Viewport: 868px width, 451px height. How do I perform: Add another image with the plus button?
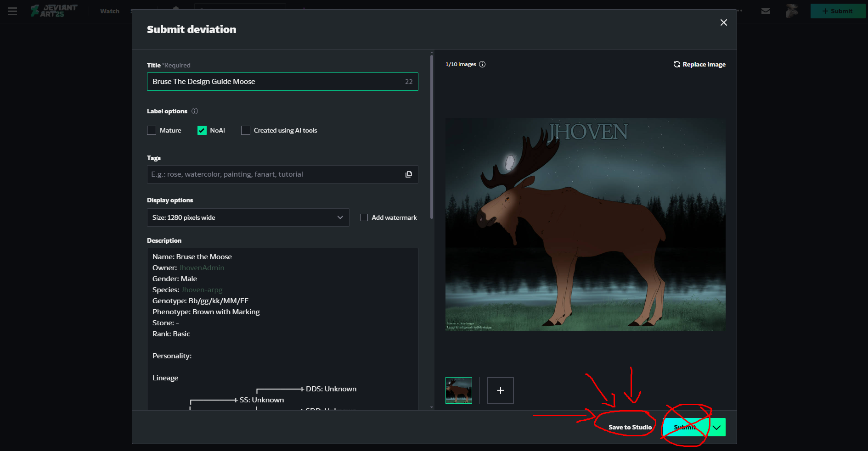point(500,390)
